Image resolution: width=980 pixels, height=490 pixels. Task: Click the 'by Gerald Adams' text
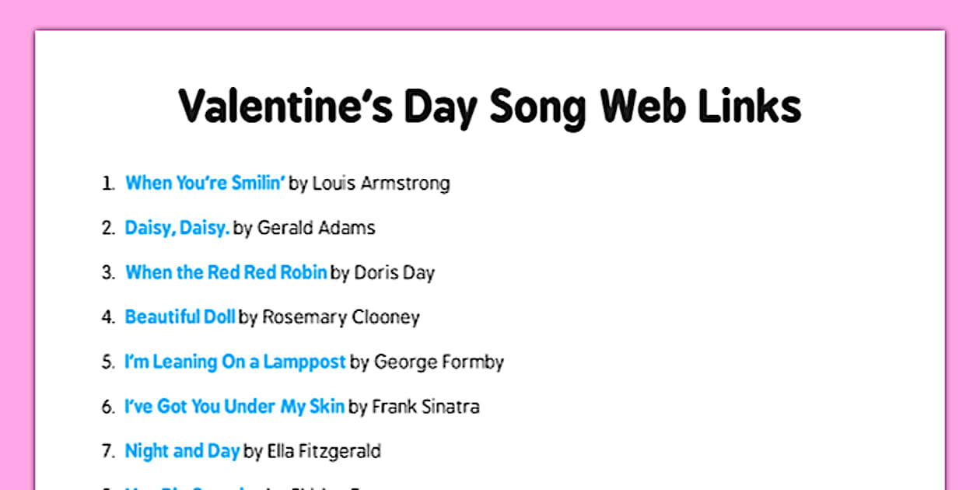[x=304, y=228]
